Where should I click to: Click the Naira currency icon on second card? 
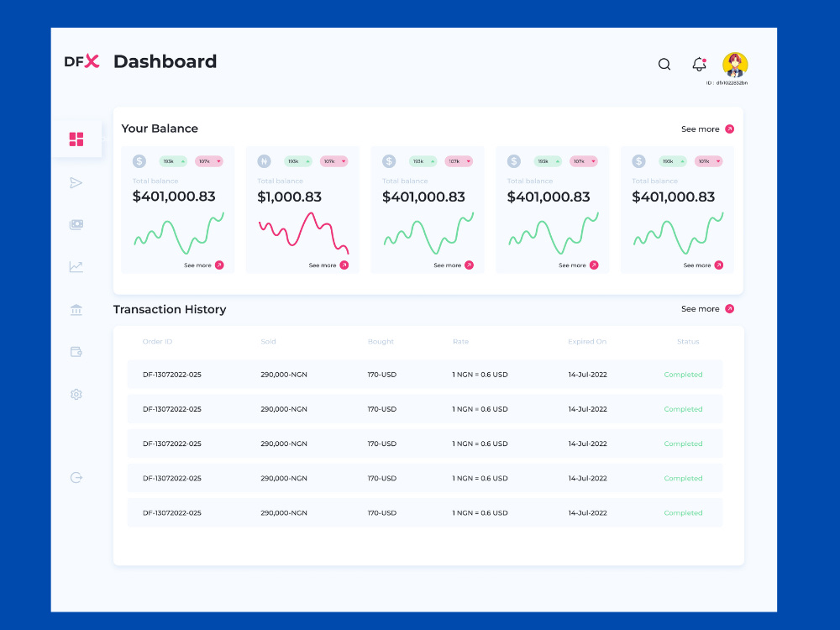pos(263,161)
